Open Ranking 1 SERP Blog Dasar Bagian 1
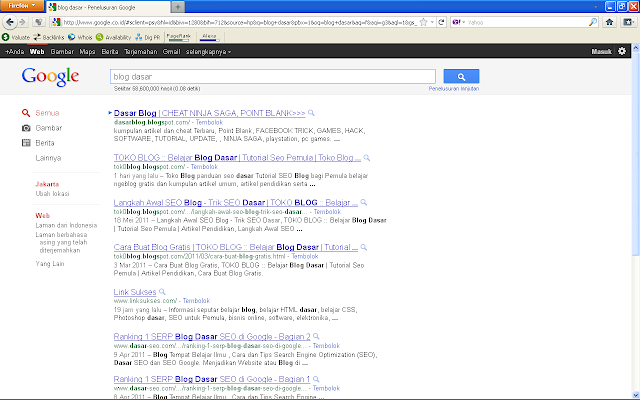The image size is (640, 400). click(x=211, y=379)
